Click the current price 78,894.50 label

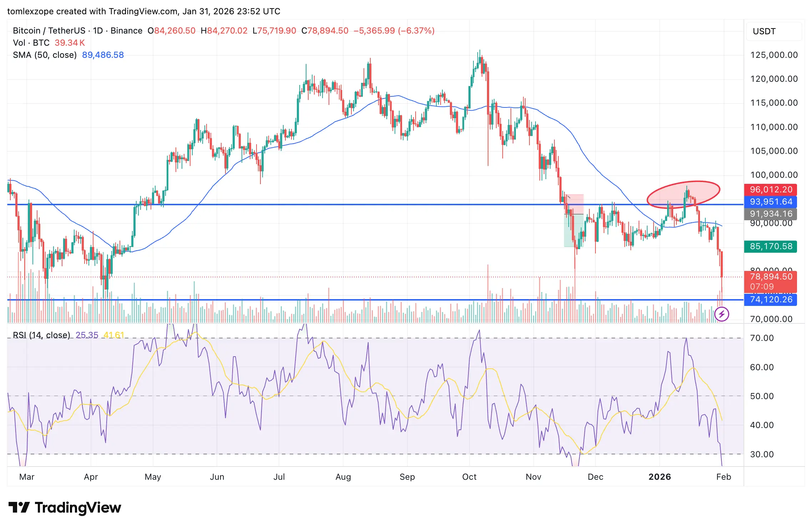(770, 277)
